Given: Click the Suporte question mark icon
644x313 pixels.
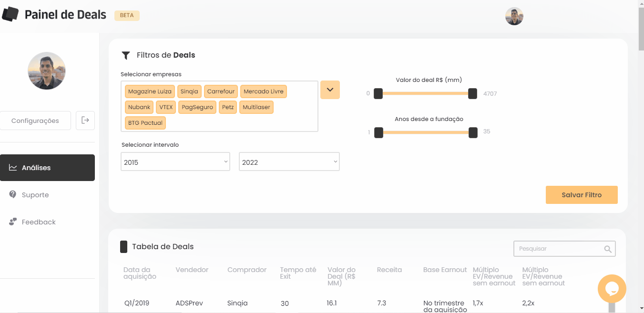Looking at the screenshot, I should (x=13, y=194).
